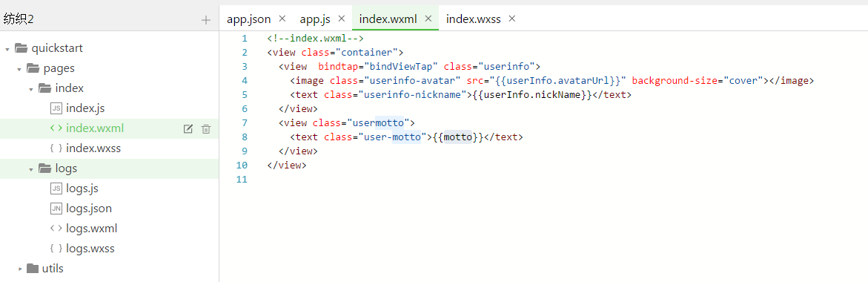Click the angle-bracket icon of logs.wxml
This screenshot has width=868, height=282.
tap(56, 229)
